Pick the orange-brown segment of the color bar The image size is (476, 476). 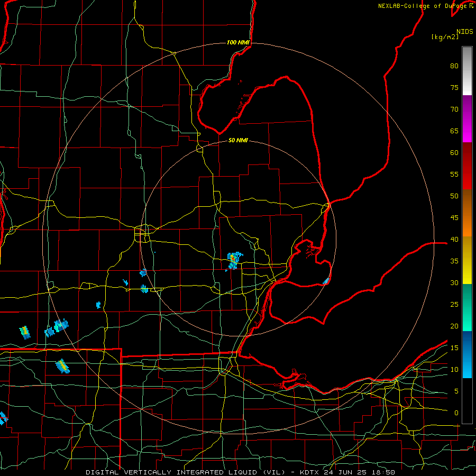tap(467, 213)
